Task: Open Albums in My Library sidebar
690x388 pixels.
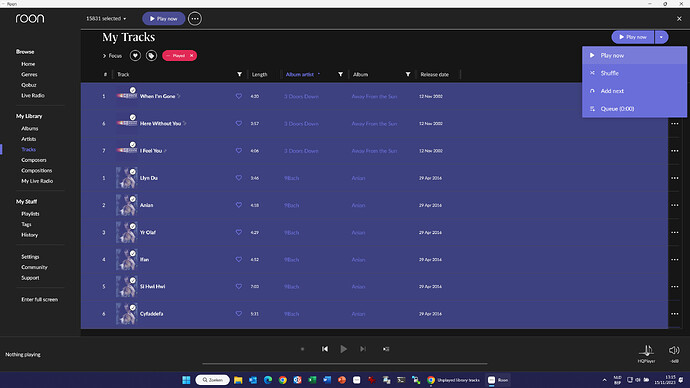Action: pyautogui.click(x=29, y=128)
